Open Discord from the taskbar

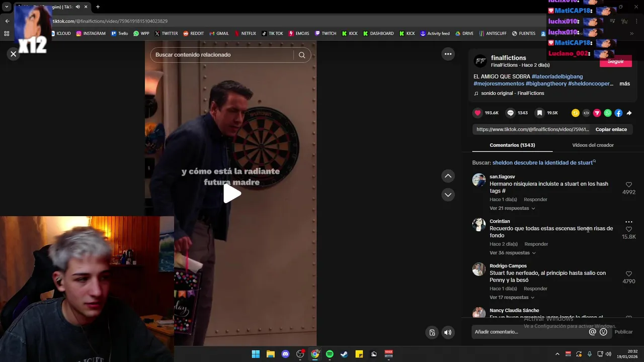pyautogui.click(x=285, y=354)
